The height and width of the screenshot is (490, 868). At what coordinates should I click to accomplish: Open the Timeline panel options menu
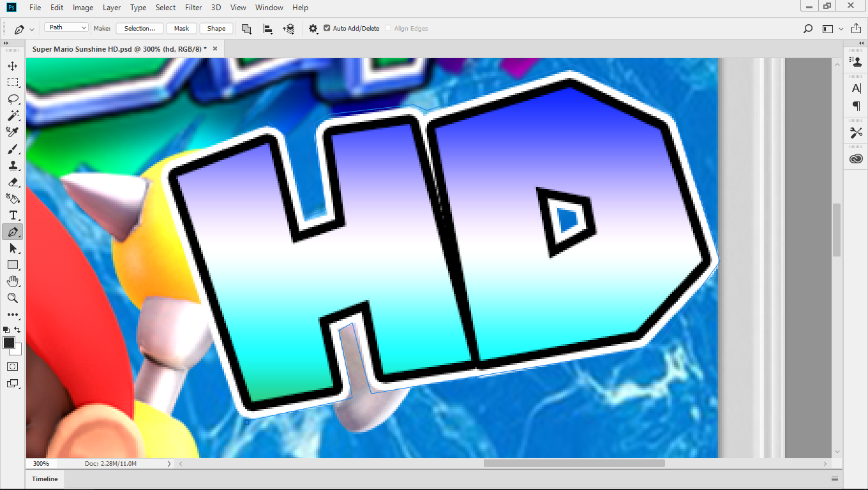835,479
